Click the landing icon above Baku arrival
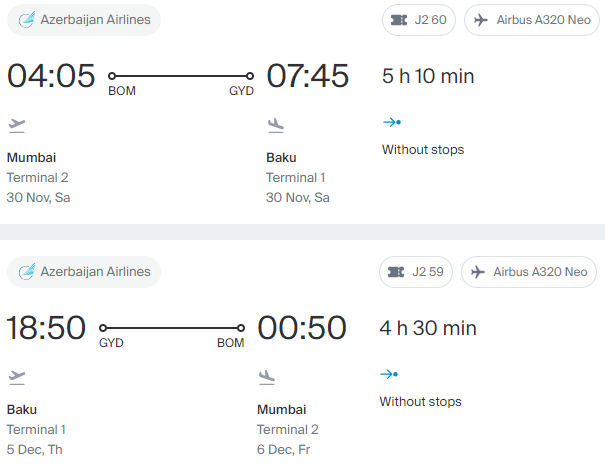This screenshot has width=605, height=471. pos(276,126)
